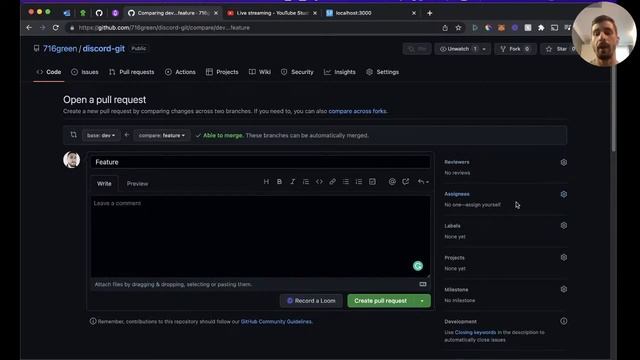Reload the browser page

[56, 28]
